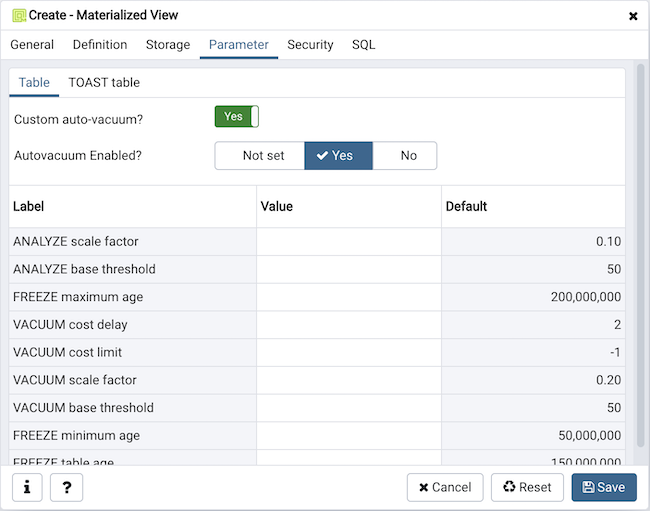
Task: View the SQL tab
Action: coord(364,45)
